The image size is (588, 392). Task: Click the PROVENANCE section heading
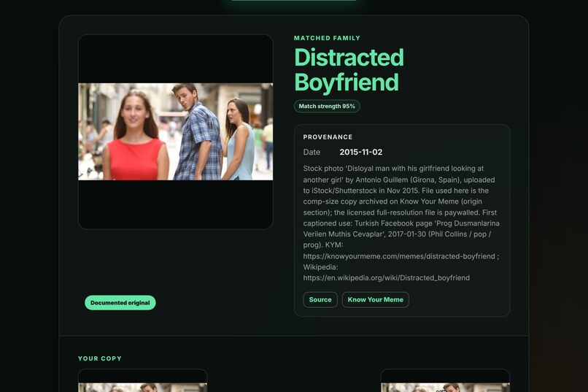click(x=328, y=137)
